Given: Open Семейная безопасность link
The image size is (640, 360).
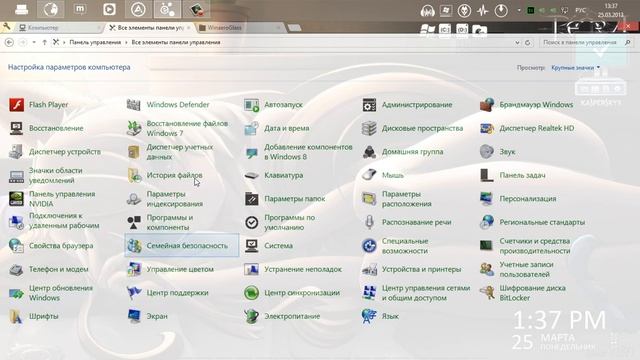Looking at the screenshot, I should (x=187, y=246).
